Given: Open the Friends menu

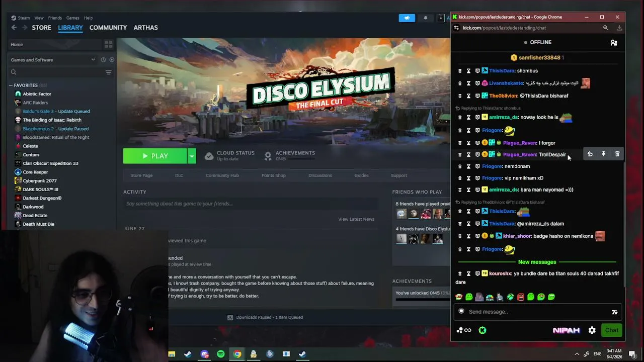Looking at the screenshot, I should click(x=55, y=18).
